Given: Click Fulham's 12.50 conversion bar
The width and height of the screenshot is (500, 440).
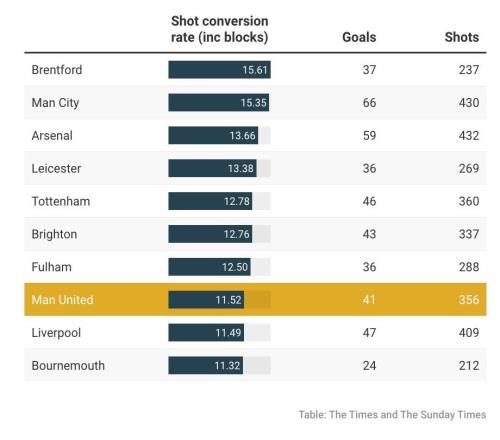Looking at the screenshot, I should pyautogui.click(x=209, y=267).
